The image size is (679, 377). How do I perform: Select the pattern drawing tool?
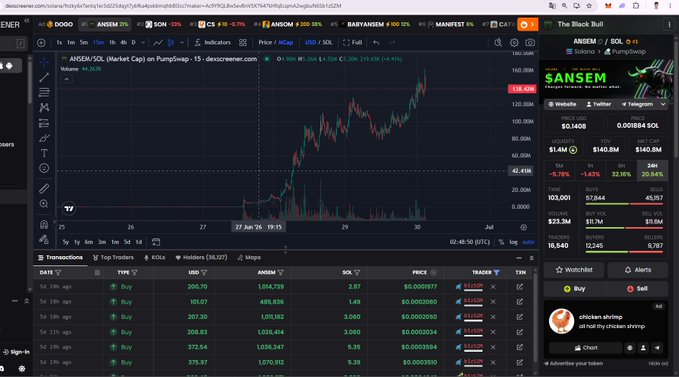(44, 107)
